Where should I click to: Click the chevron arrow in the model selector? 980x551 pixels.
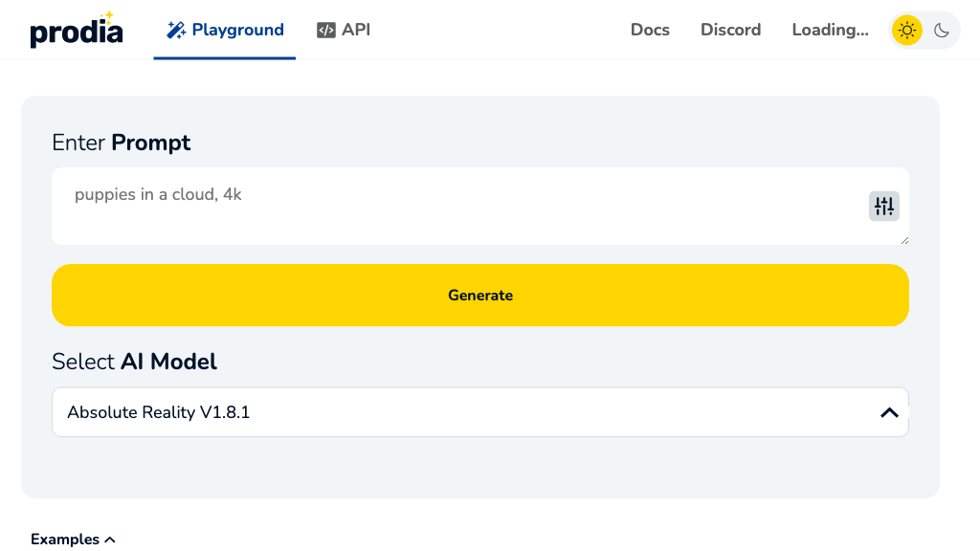889,412
